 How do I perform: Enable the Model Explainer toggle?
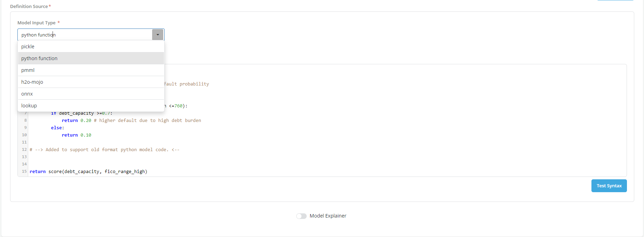301,216
